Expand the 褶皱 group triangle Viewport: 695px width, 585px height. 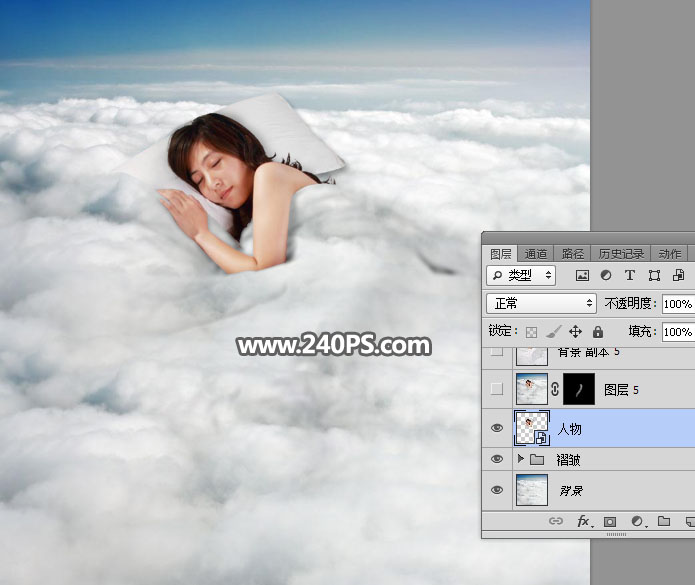click(521, 458)
